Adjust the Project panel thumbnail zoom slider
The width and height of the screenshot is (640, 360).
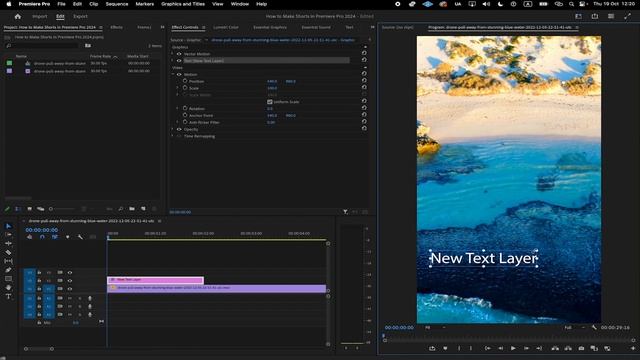(61, 209)
